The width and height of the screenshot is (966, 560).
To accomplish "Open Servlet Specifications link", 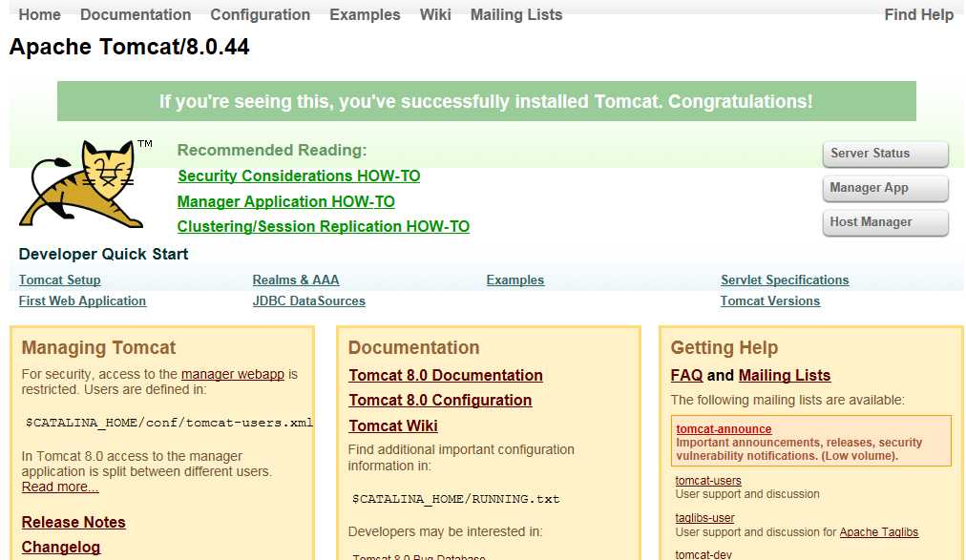I will [x=785, y=280].
